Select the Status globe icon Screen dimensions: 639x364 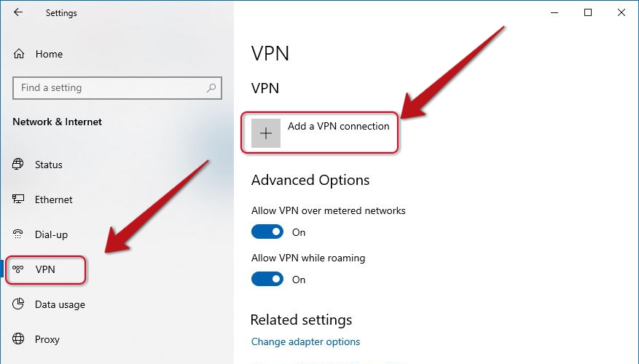point(18,164)
